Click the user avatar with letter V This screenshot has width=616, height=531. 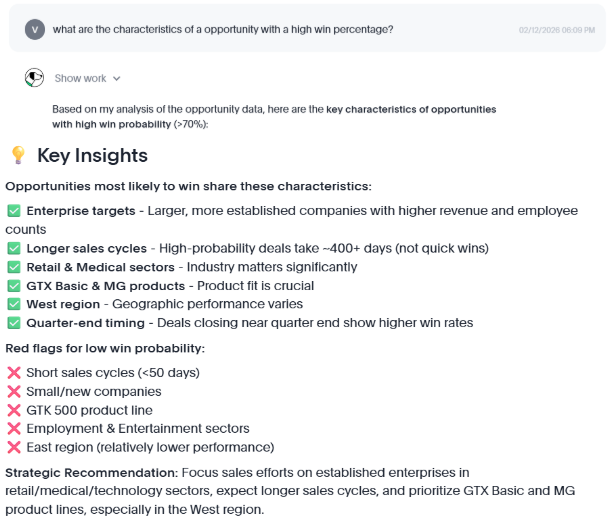[x=37, y=29]
